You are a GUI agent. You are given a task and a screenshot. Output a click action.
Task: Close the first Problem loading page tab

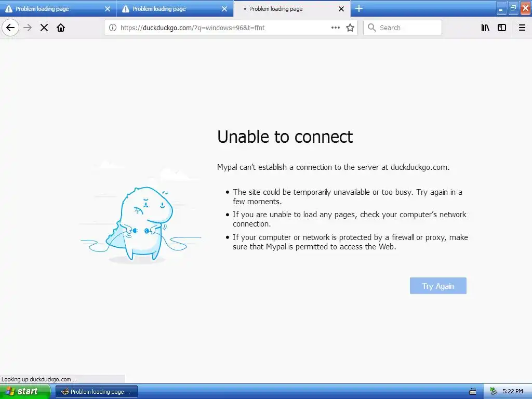coord(108,9)
